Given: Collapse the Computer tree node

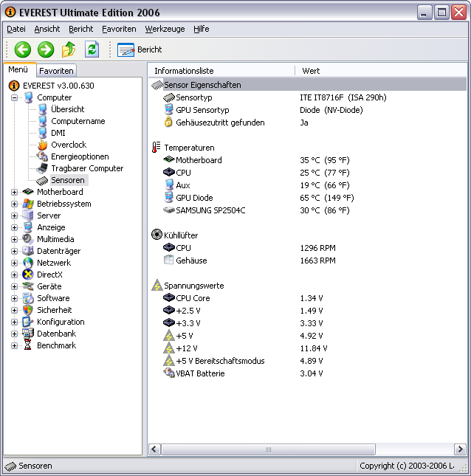Looking at the screenshot, I should [x=14, y=97].
